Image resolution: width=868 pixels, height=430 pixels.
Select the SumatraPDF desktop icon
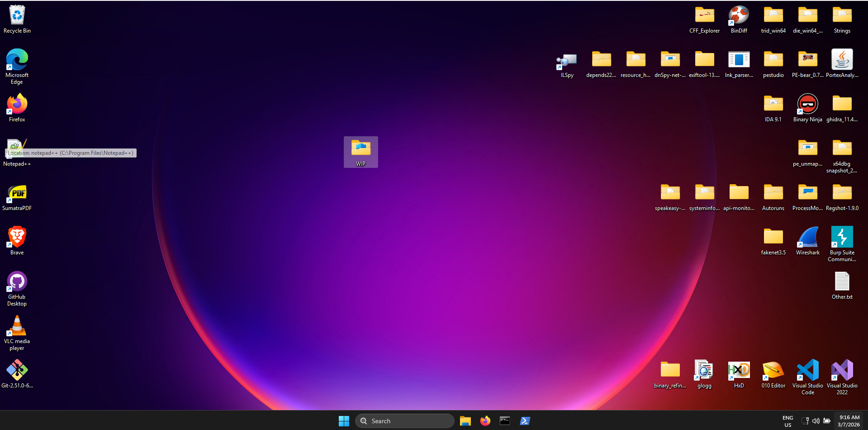[x=17, y=194]
